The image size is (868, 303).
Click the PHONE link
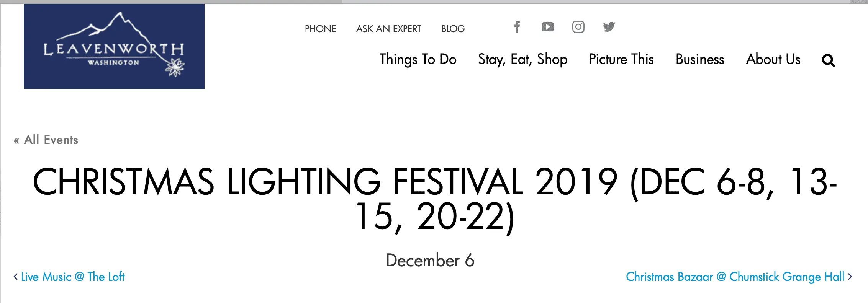[320, 29]
